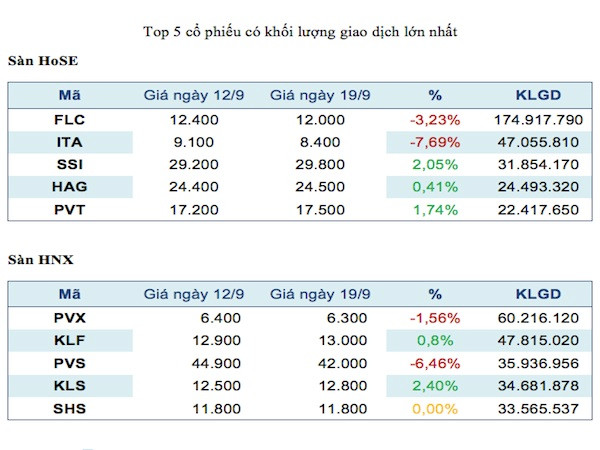Click the KLF ticker in the HNX table
Image resolution: width=600 pixels, height=450 pixels.
coord(62,340)
